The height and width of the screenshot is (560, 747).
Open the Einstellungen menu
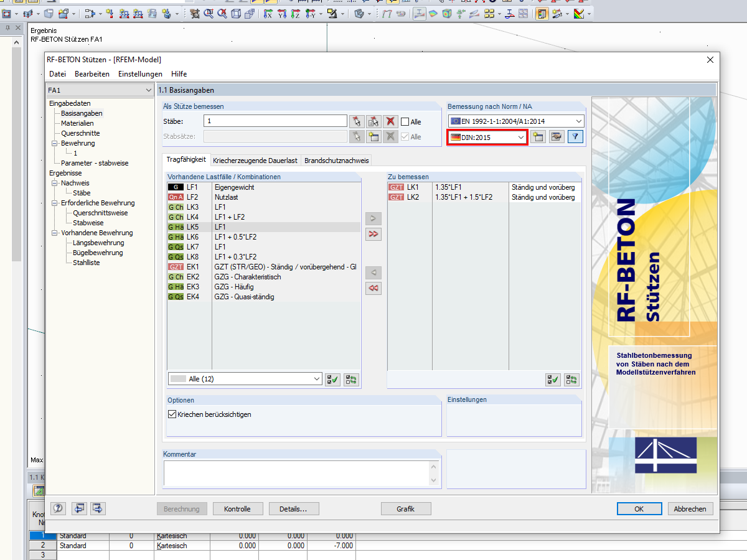coord(140,74)
